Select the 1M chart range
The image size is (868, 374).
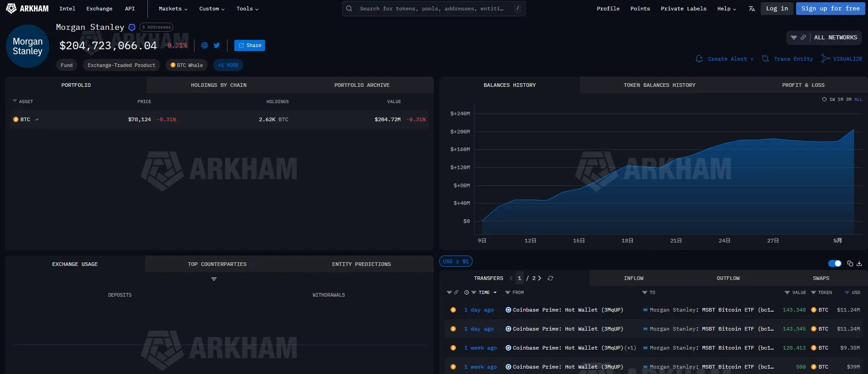pyautogui.click(x=840, y=99)
